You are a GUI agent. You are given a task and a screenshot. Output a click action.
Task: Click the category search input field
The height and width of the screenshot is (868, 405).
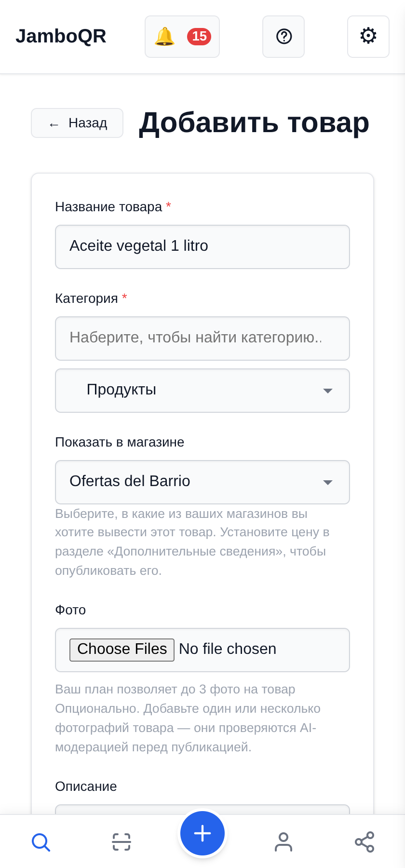point(202,339)
